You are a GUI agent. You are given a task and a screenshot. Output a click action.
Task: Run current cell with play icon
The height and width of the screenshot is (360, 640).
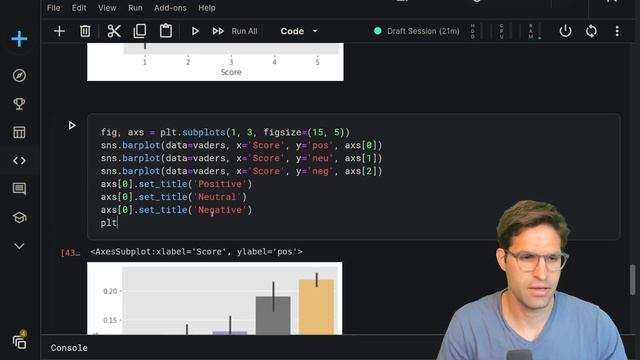[195, 31]
